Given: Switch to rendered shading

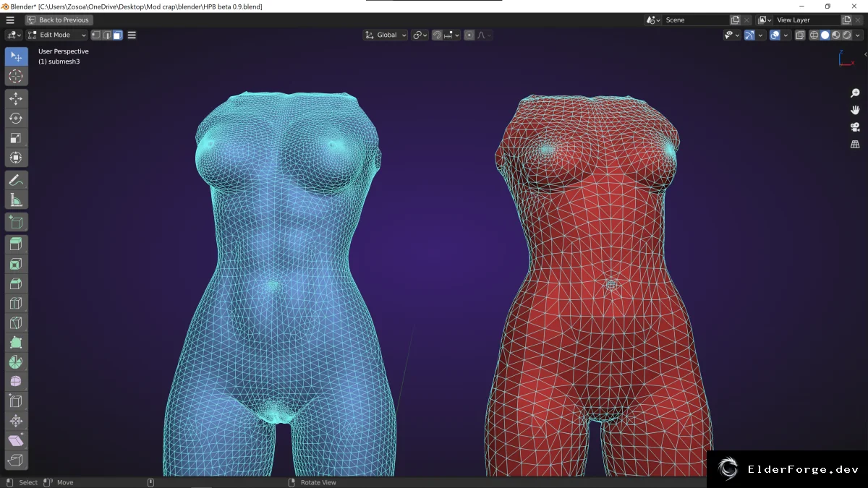Looking at the screenshot, I should tap(846, 35).
